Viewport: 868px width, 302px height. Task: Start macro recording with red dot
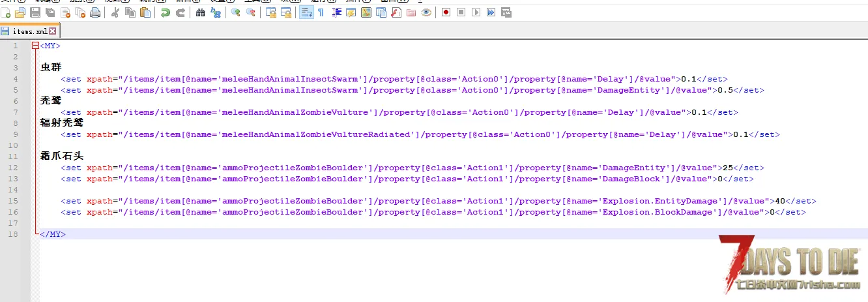coord(446,12)
